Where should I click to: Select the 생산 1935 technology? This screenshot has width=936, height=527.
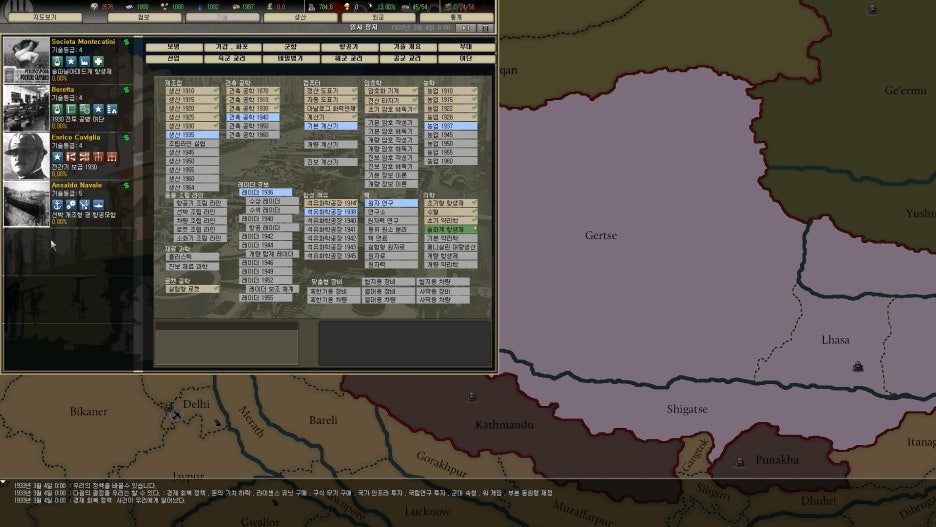point(192,135)
